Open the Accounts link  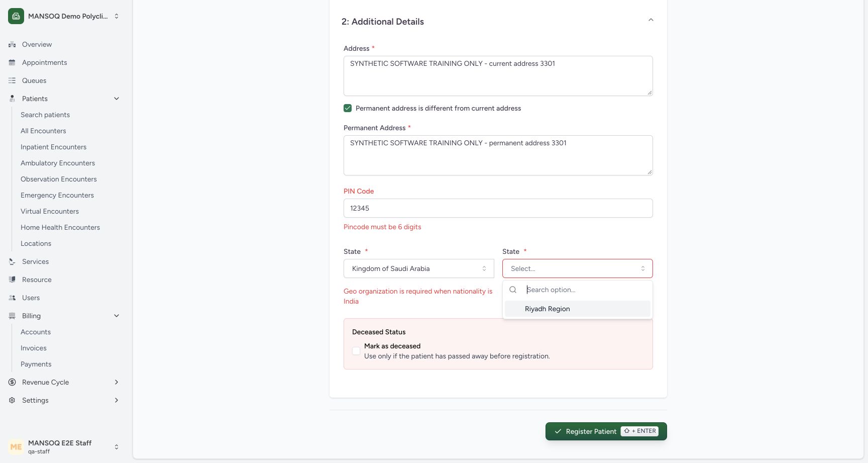[36, 332]
